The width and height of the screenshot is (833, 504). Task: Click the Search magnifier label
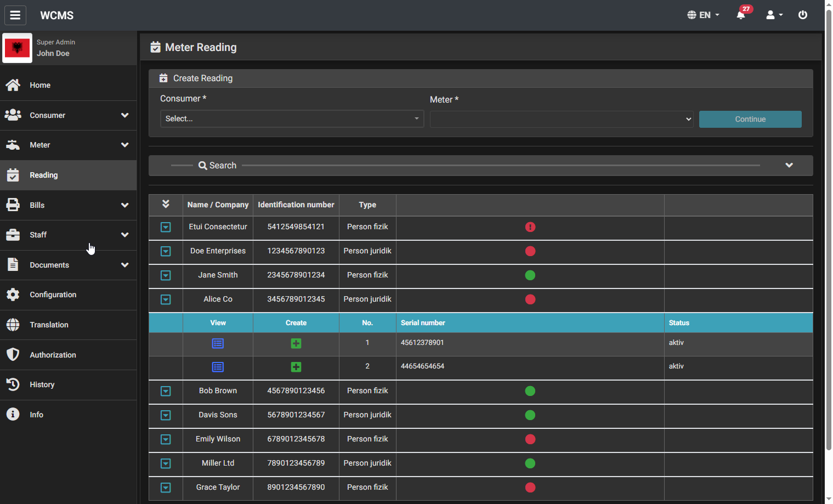point(217,165)
